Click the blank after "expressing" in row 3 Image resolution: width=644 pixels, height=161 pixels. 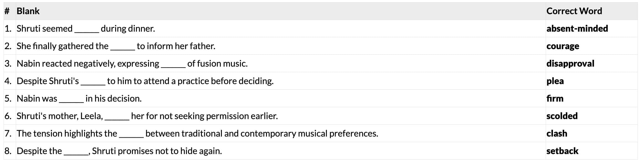(173, 65)
